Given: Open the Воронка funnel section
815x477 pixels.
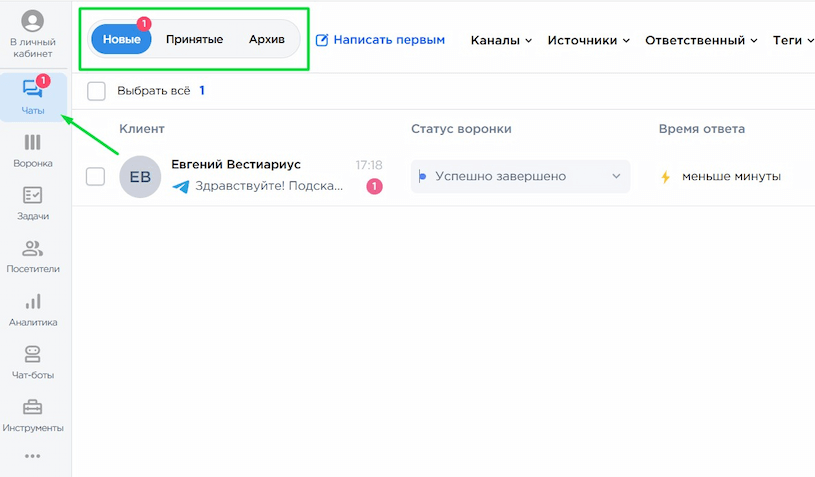Looking at the screenshot, I should tap(33, 150).
